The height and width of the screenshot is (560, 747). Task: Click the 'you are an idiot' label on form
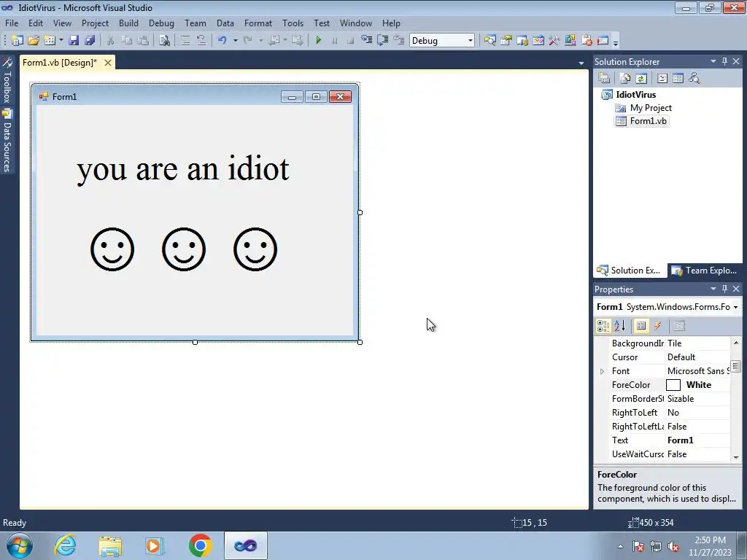(183, 168)
